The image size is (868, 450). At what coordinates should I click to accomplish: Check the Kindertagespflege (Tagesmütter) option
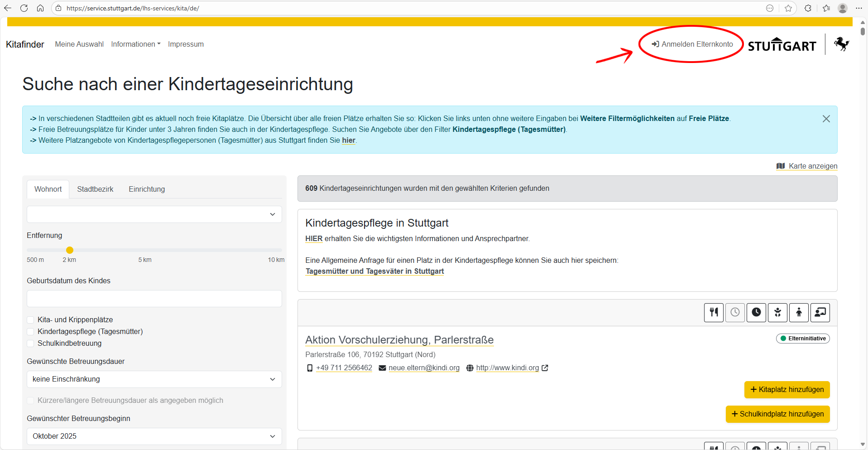click(31, 332)
